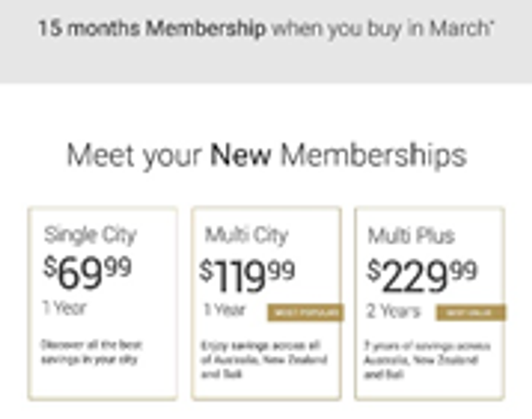Select the Multi Plus membership title
The width and height of the screenshot is (532, 419).
pos(411,235)
